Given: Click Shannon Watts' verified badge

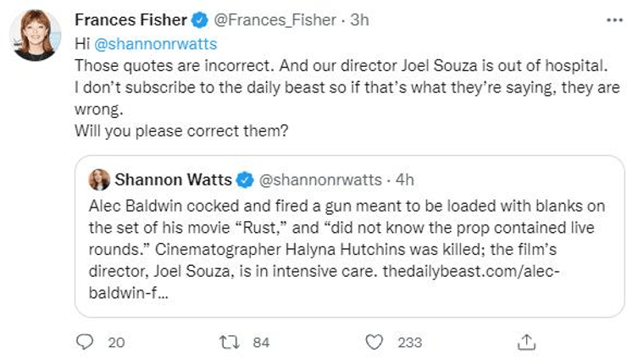Looking at the screenshot, I should coord(244,179).
